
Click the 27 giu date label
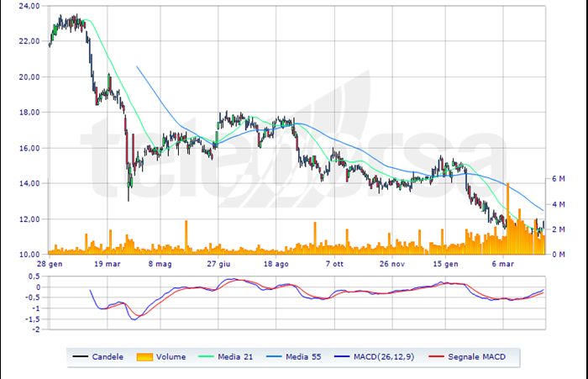pyautogui.click(x=218, y=263)
